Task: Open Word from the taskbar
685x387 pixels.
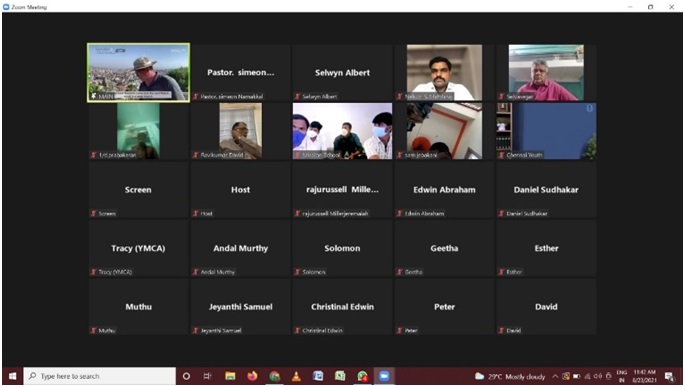Action: tap(318, 376)
